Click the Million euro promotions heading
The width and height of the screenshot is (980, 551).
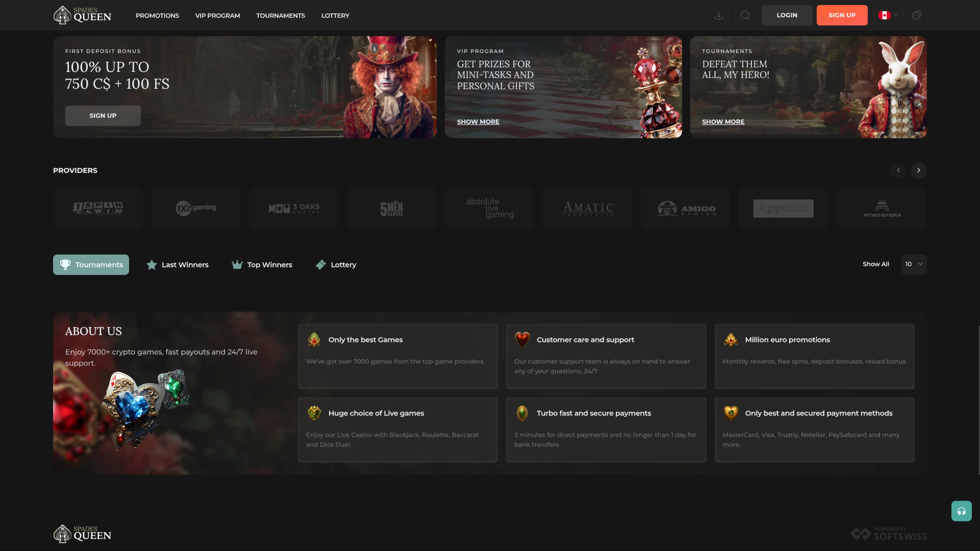point(787,340)
